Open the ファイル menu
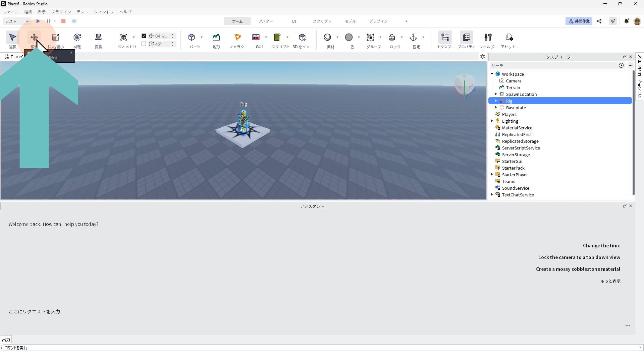This screenshot has height=362, width=644. click(11, 12)
